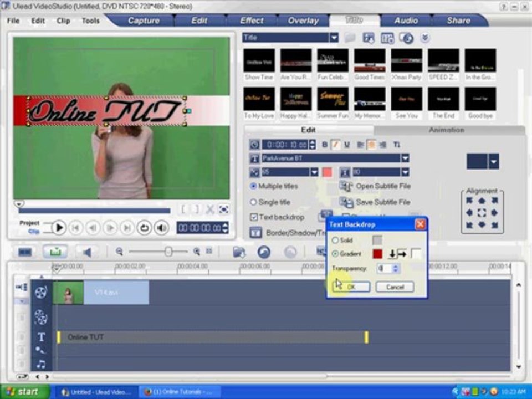The height and width of the screenshot is (399, 532).
Task: Cancel the Text Backdrop dialog
Action: tap(395, 287)
